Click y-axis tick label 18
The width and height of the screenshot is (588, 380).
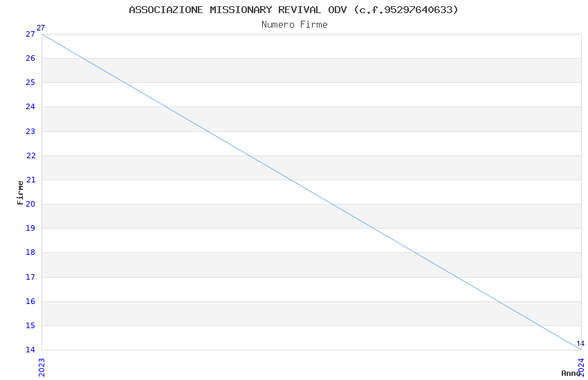pos(30,252)
